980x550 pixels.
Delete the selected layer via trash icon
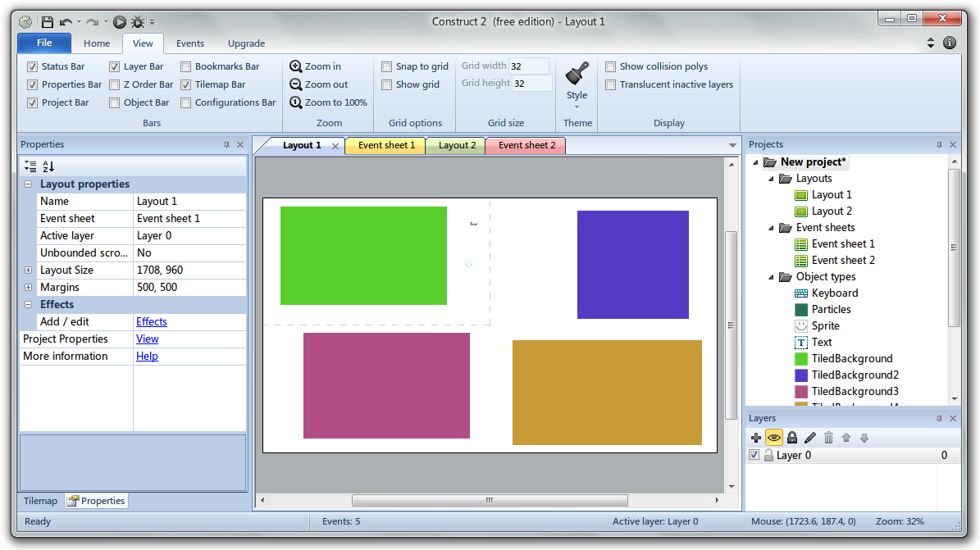(x=828, y=437)
